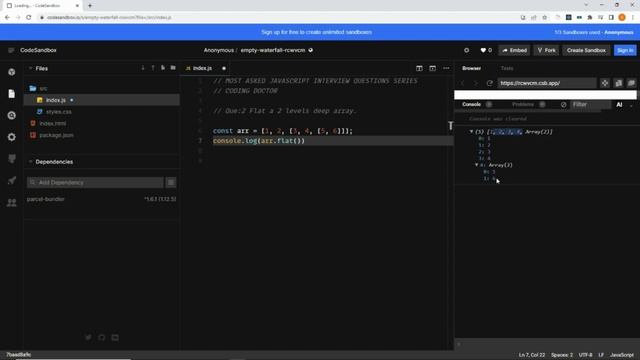The image size is (640, 360).
Task: Collapse the Files section
Action: [31, 68]
